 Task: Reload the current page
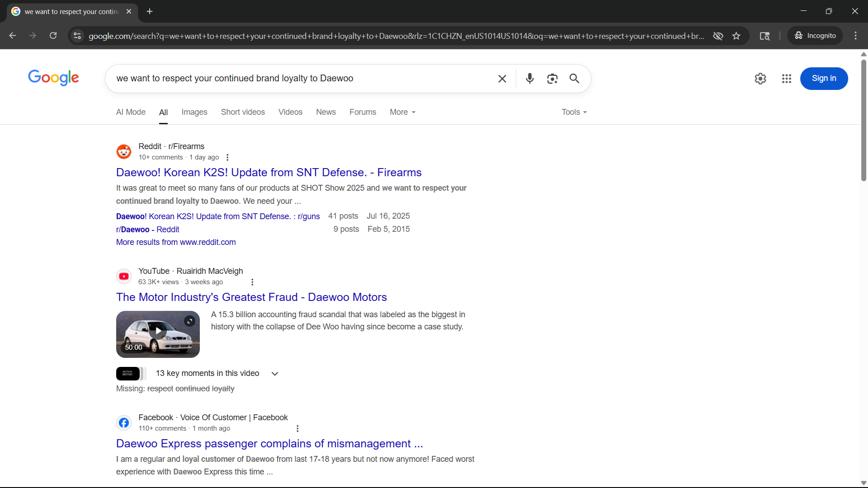coord(53,36)
